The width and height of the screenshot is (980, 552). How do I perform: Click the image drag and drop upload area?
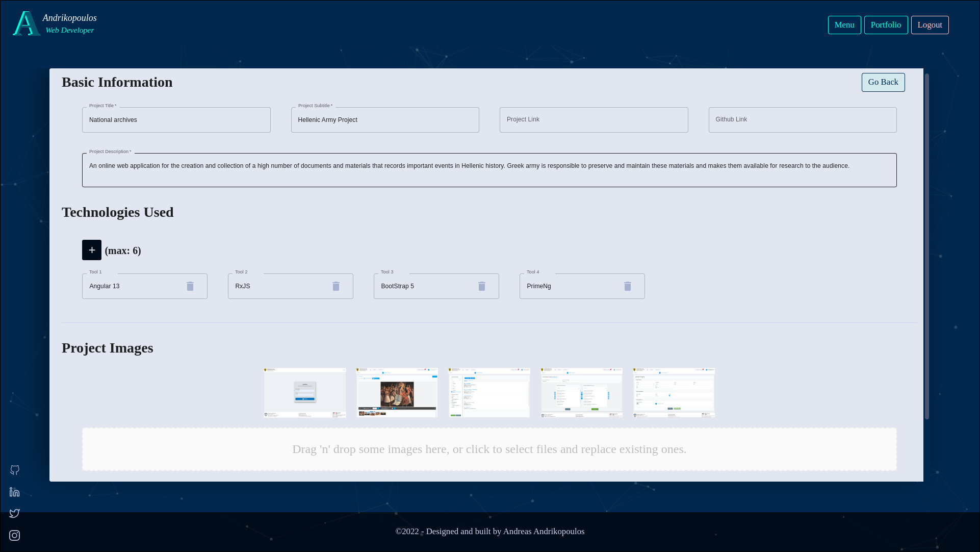(x=489, y=449)
